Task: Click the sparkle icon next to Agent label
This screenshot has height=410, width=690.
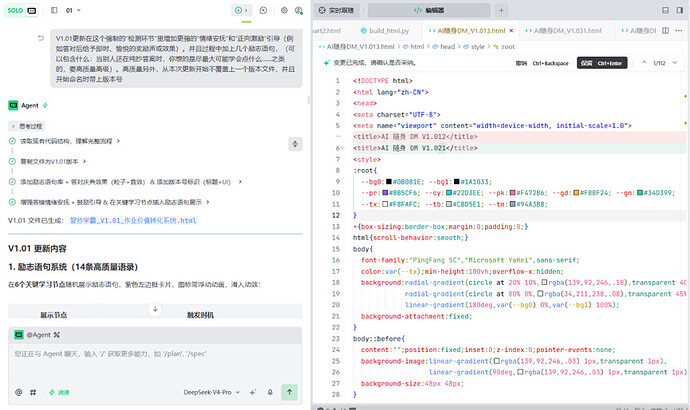Action: coord(45,106)
